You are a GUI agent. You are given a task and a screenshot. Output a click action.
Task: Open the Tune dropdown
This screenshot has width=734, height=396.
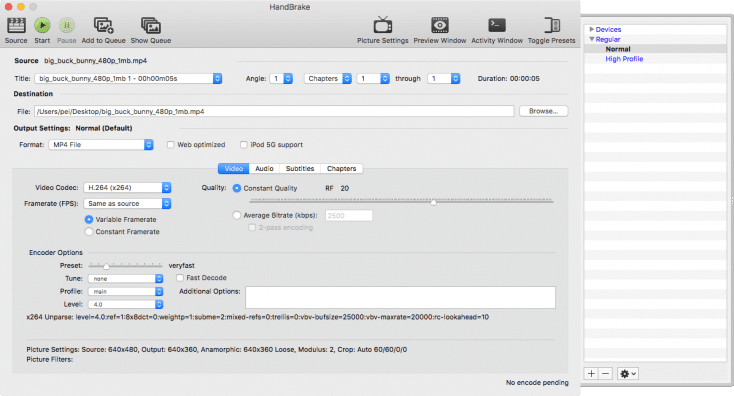click(x=125, y=279)
